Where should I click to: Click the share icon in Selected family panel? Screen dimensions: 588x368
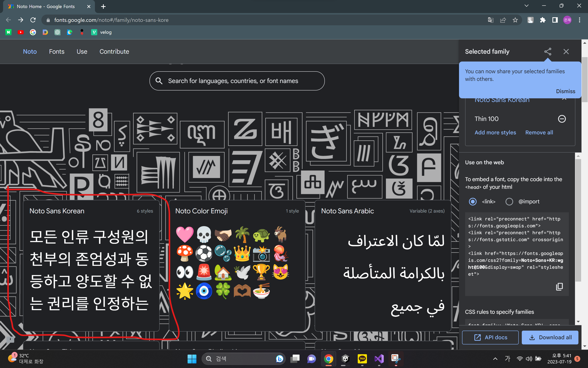(548, 51)
